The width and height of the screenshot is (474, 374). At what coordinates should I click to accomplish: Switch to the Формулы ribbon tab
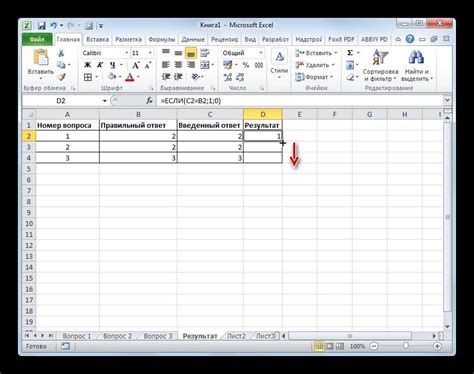coord(162,39)
